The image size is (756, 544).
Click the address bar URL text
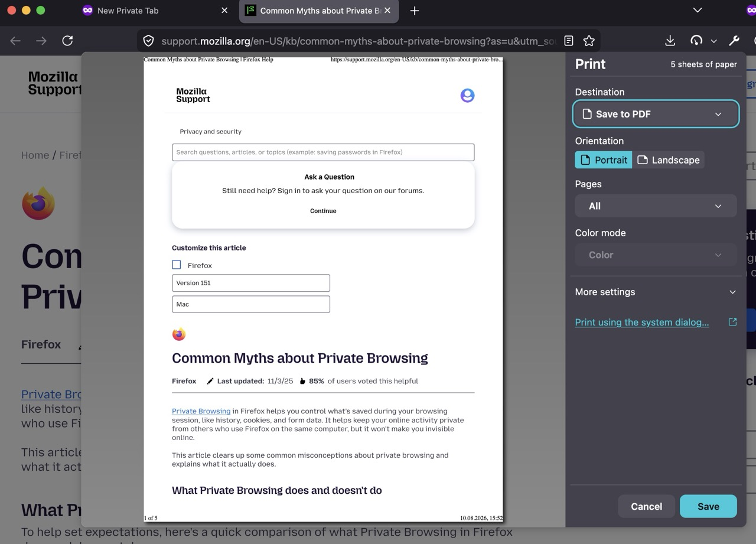tap(359, 41)
